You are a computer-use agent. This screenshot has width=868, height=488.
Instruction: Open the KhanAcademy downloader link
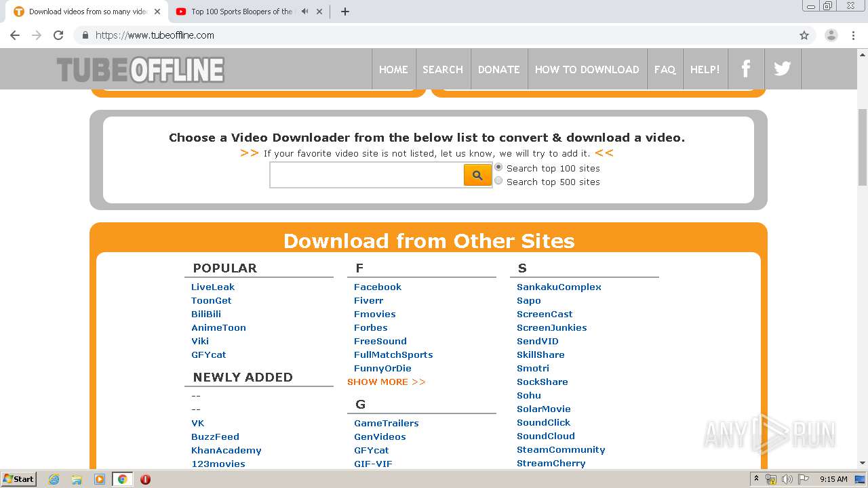226,450
